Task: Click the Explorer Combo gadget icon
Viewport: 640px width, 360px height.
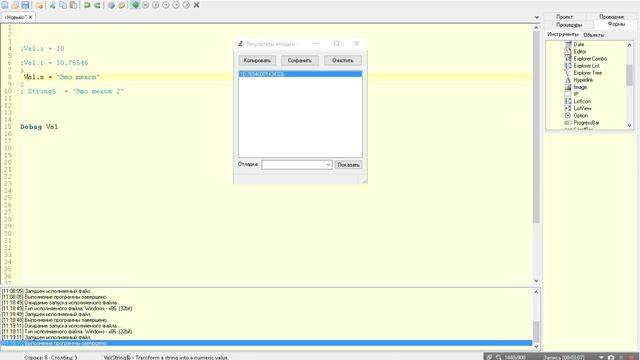Action: 568,58
